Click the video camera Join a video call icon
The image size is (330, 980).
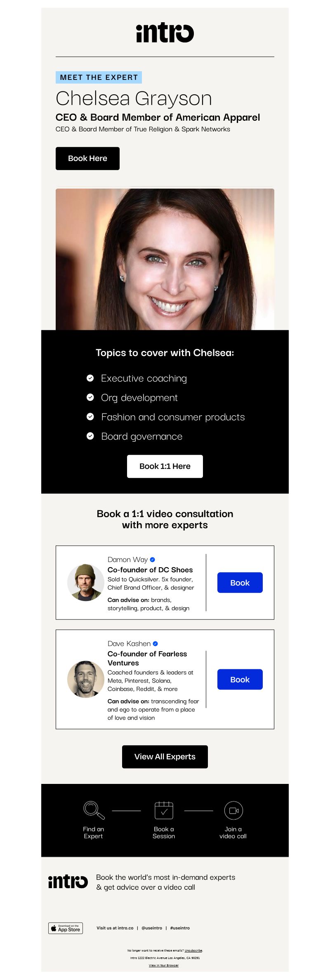click(233, 810)
